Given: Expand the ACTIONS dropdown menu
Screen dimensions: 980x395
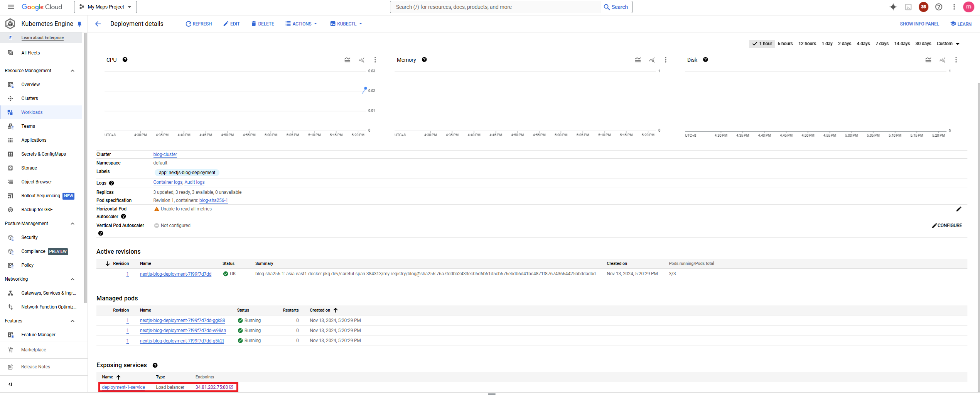Looking at the screenshot, I should click(x=301, y=24).
